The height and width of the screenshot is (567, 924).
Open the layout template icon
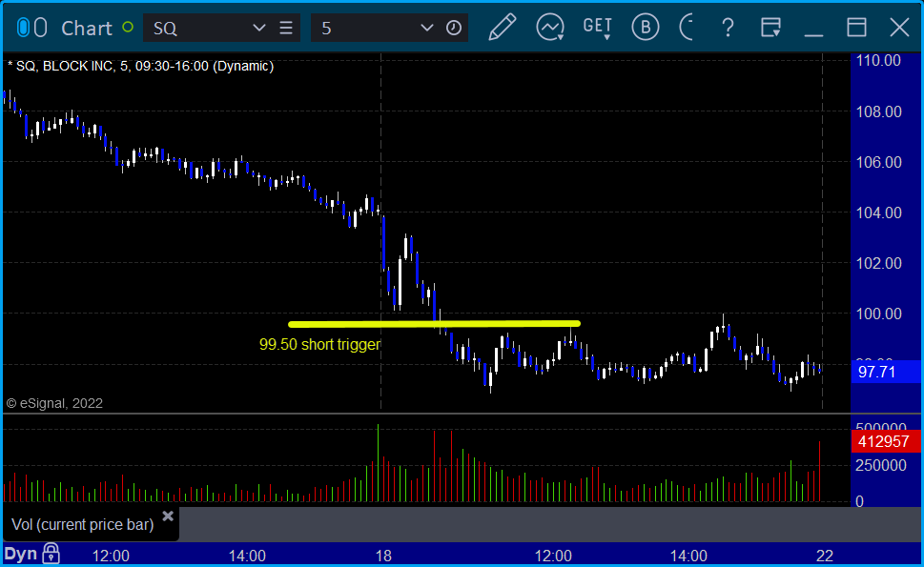770,27
